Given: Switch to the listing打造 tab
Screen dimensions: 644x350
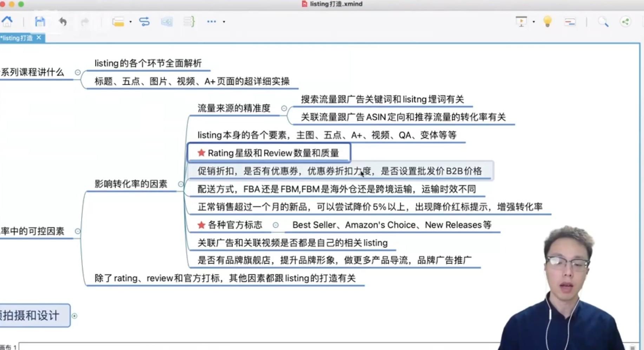Looking at the screenshot, I should 18,38.
